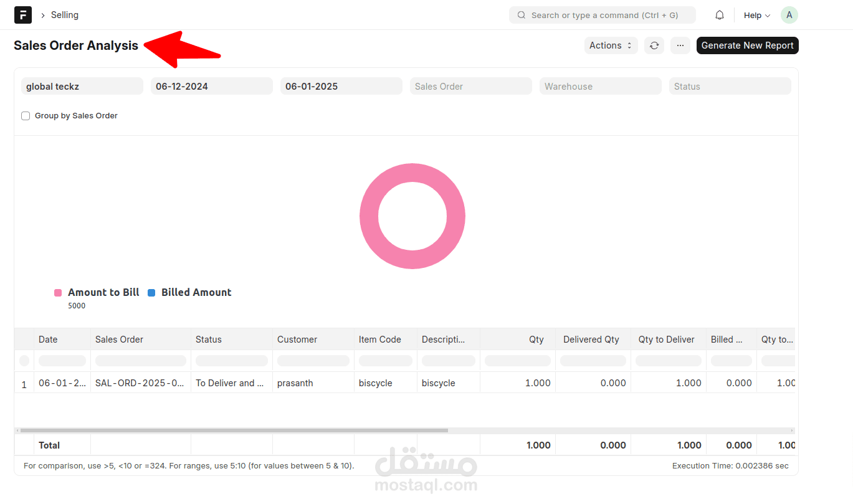Click the pink donut chart ring
853x504 pixels.
point(412,174)
